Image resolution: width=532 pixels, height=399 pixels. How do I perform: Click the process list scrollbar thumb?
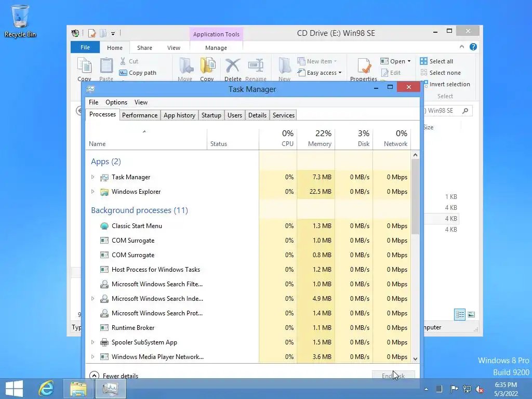(x=415, y=196)
